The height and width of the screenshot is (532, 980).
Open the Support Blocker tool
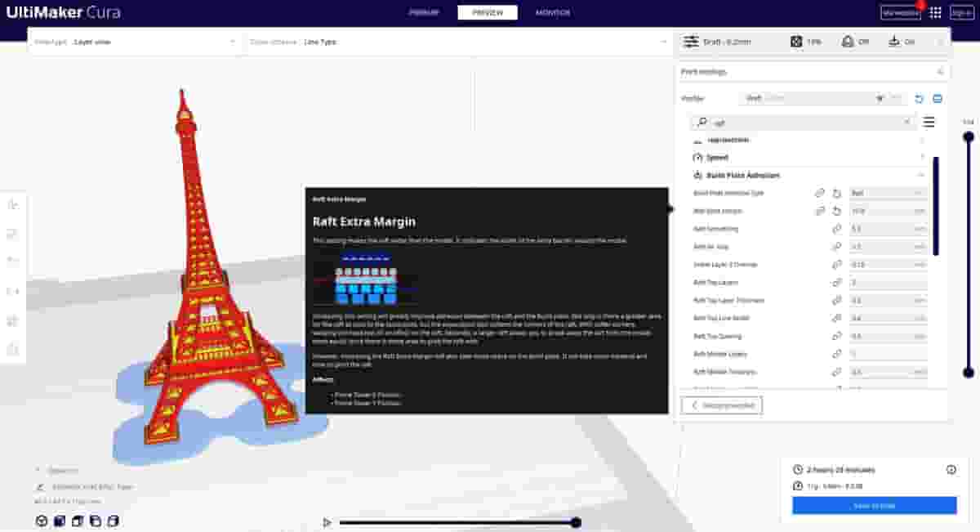coord(14,347)
